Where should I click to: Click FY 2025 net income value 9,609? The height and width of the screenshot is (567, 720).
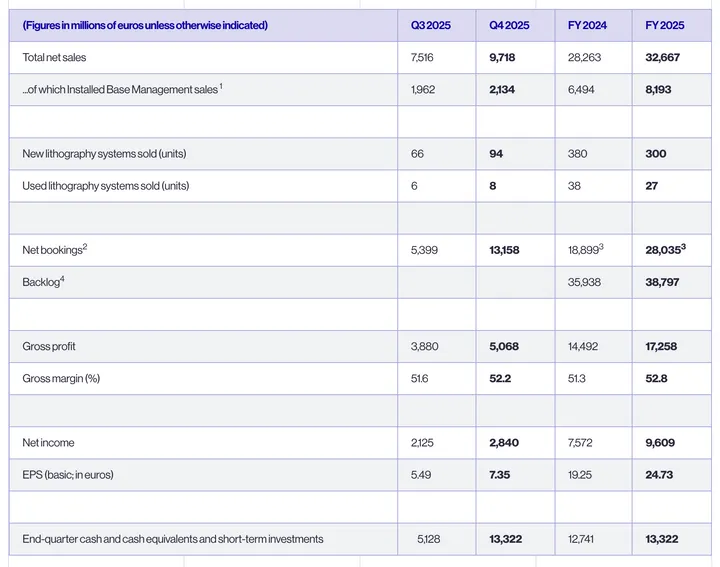tap(660, 443)
